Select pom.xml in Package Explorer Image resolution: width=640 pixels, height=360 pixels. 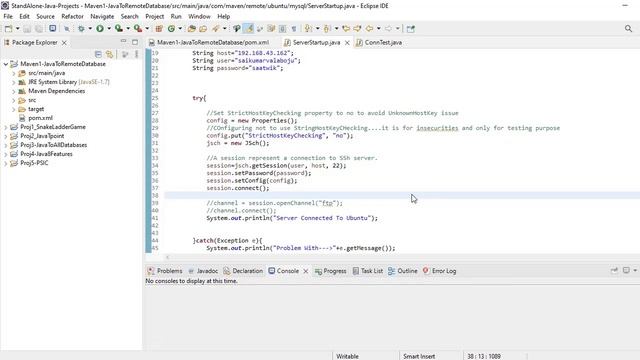click(x=40, y=118)
